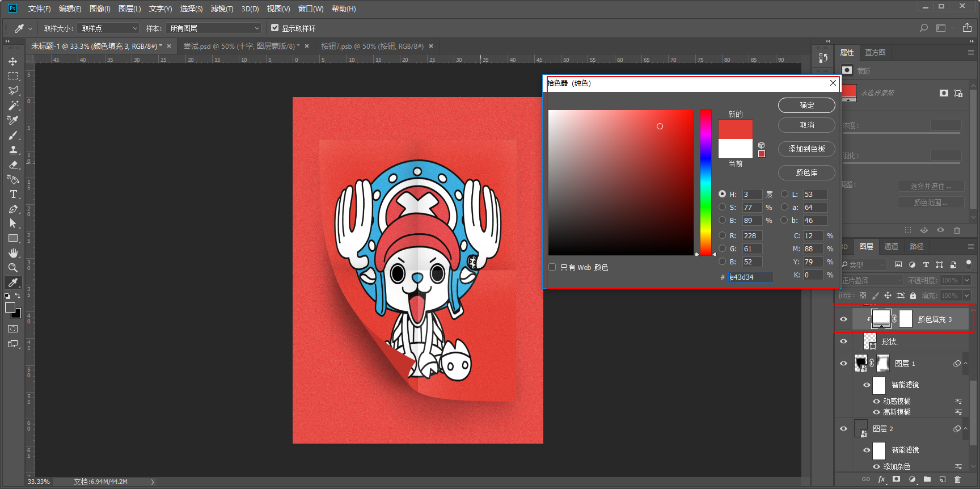Add a layer mask from Layers panel footer
This screenshot has width=980, height=489.
(896, 479)
